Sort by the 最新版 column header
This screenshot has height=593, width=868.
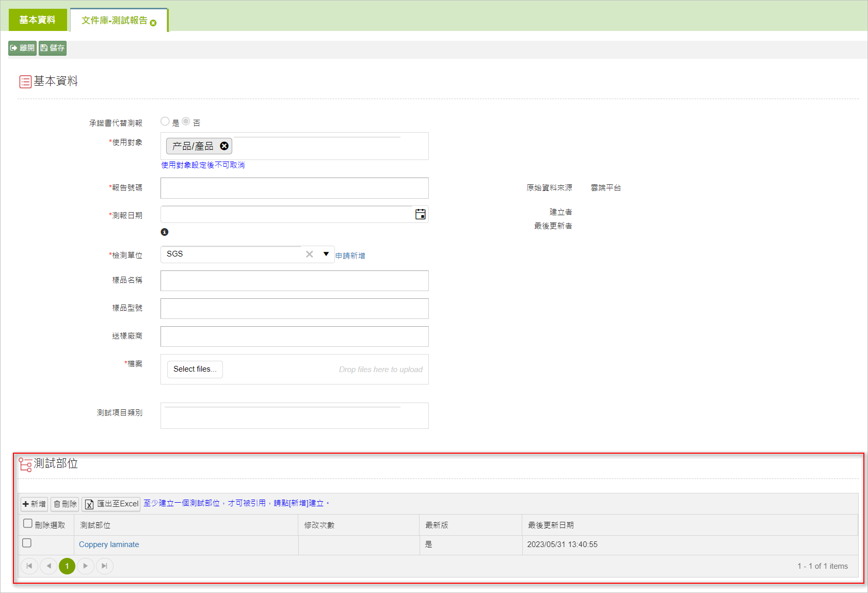coord(437,525)
